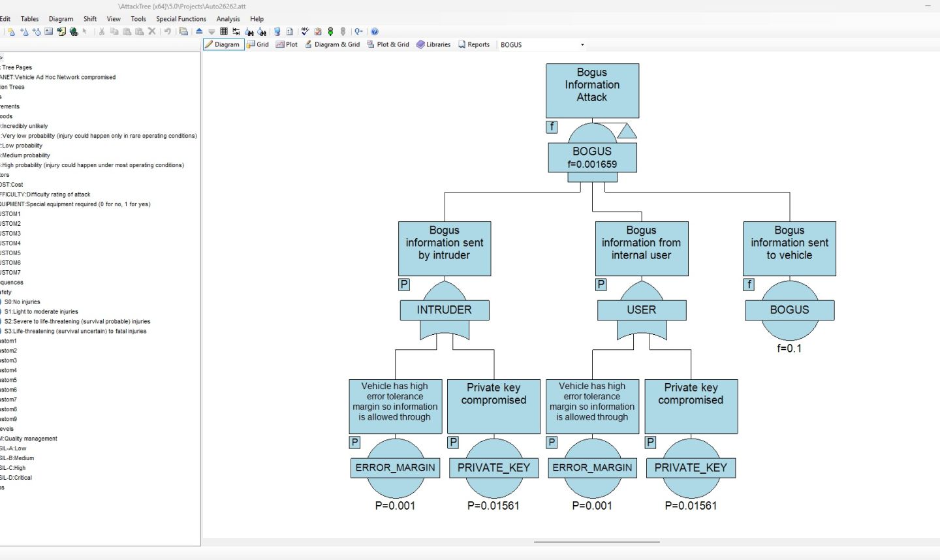Screen dimensions: 940x560
Task: Click the Q= query icon on the toolbar
Action: (x=358, y=31)
